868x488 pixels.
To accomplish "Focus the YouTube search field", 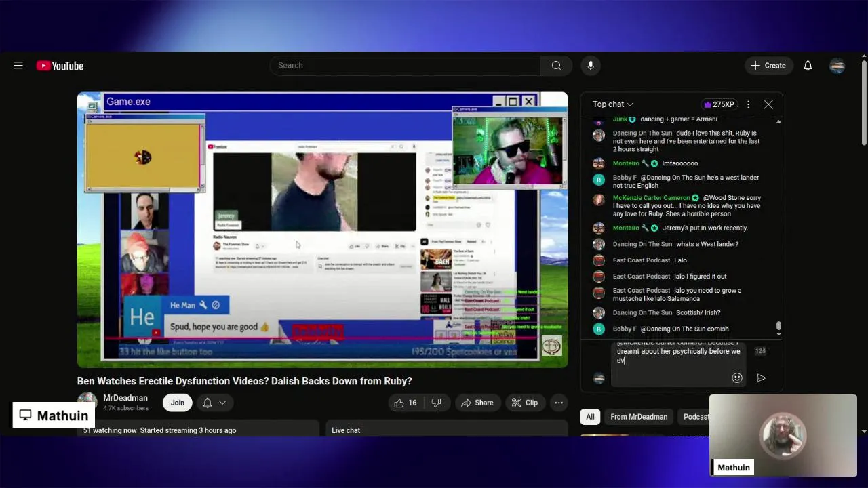I will pyautogui.click(x=406, y=66).
